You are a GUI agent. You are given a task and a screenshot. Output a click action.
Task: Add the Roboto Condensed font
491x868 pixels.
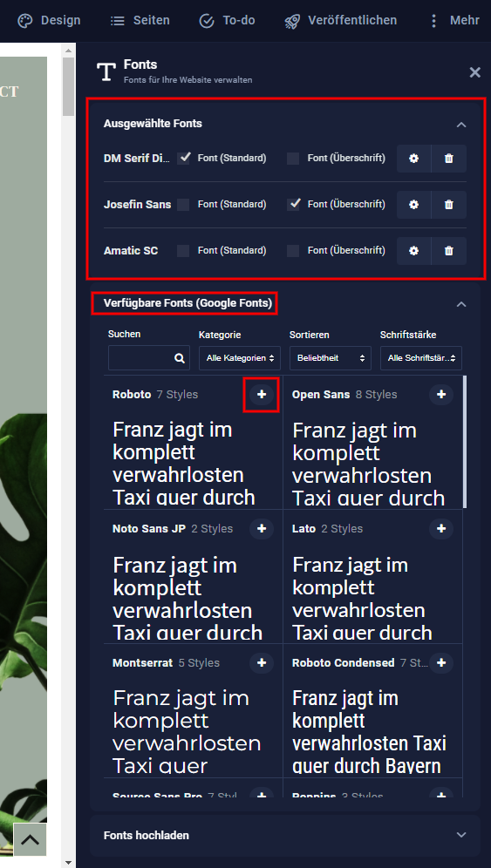[x=441, y=662]
